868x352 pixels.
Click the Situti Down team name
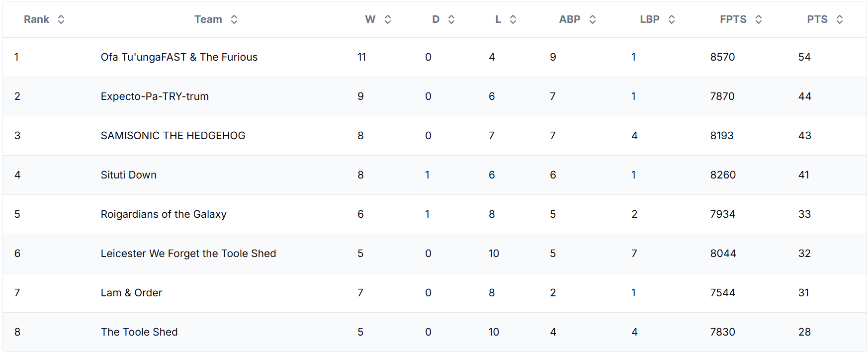tap(129, 175)
